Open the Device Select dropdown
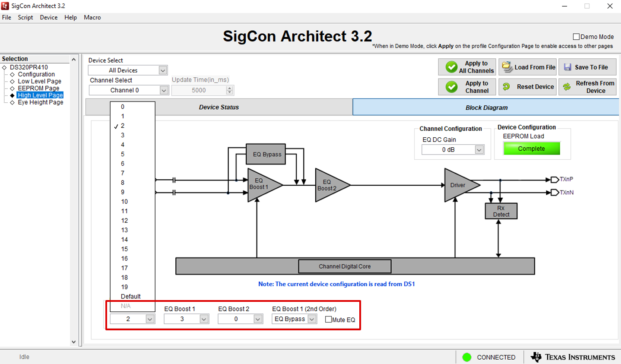This screenshot has width=621, height=364. tap(163, 70)
